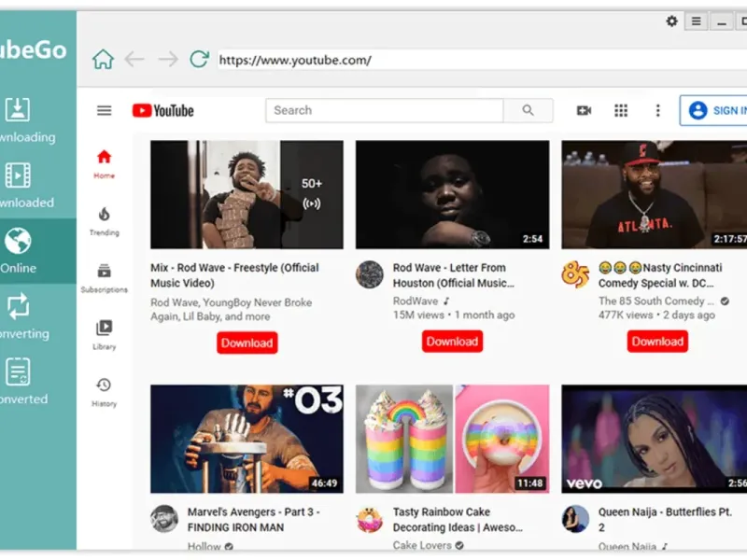
Task: Click the magnifier search button
Action: point(528,110)
